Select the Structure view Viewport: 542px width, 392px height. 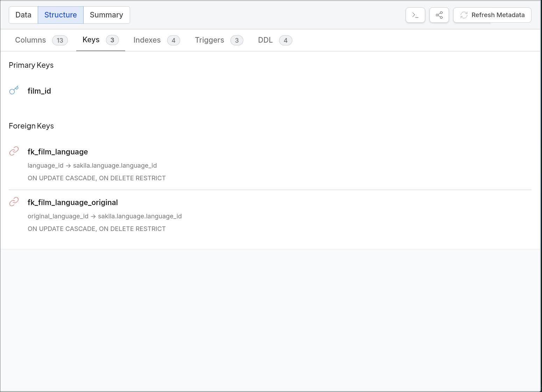tap(60, 15)
